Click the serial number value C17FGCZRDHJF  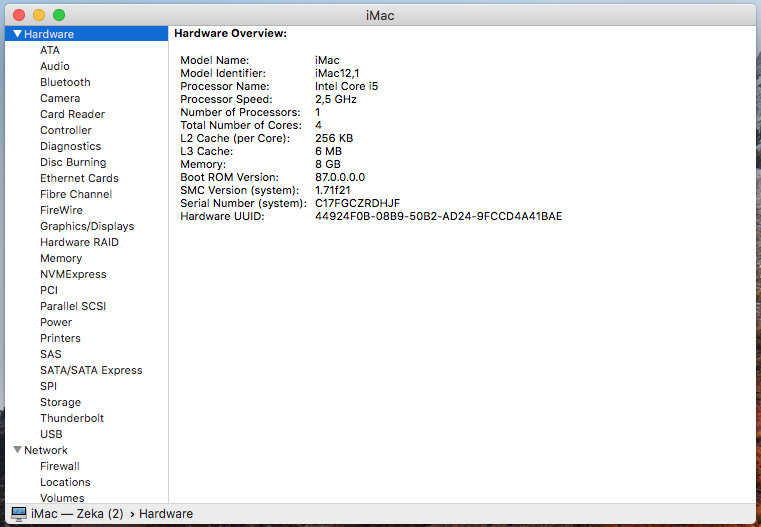[x=357, y=203]
